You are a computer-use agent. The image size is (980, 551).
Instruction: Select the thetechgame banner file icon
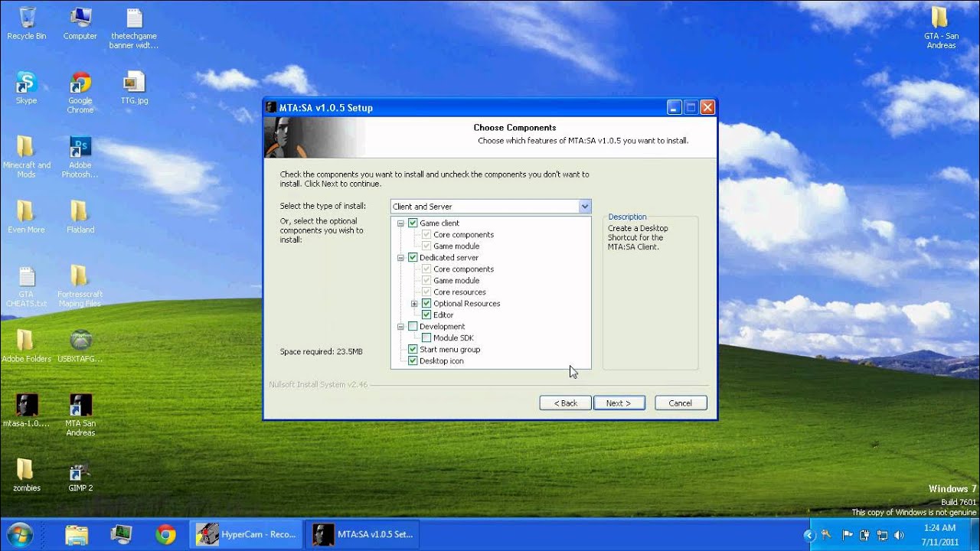(134, 28)
